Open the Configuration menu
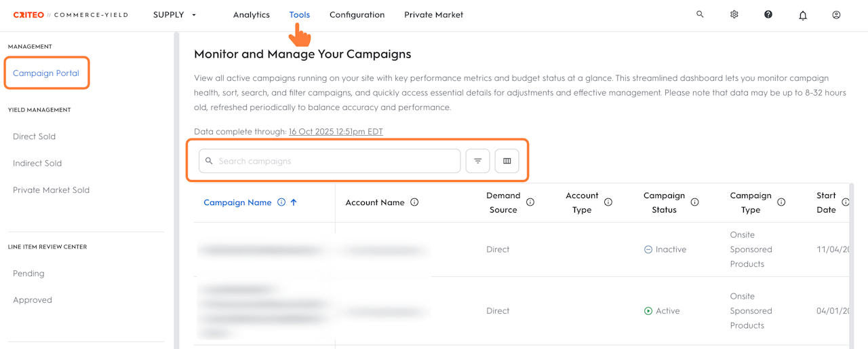 tap(357, 15)
